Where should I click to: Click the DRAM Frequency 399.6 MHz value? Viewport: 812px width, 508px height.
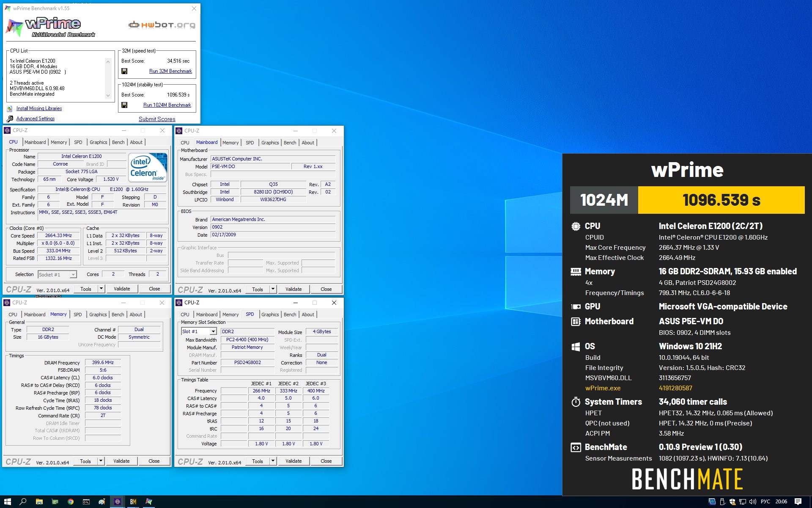click(x=103, y=362)
